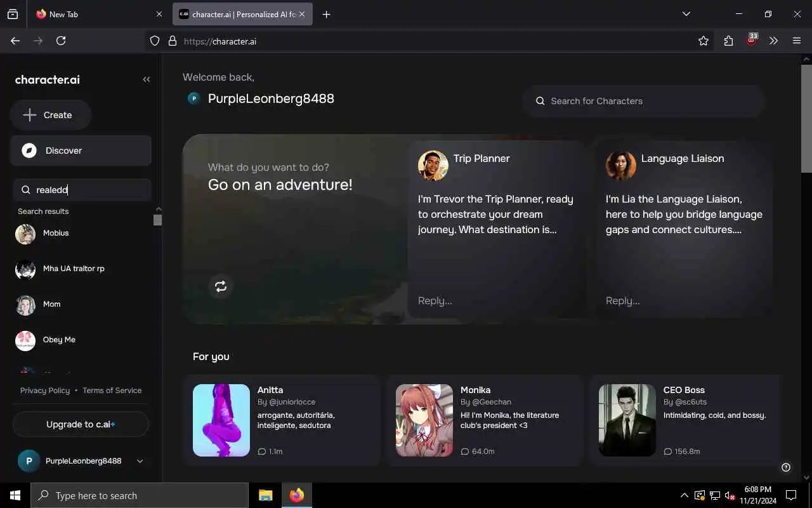Open the Firefox hamburger application menu
The width and height of the screenshot is (812, 508).
tap(797, 41)
